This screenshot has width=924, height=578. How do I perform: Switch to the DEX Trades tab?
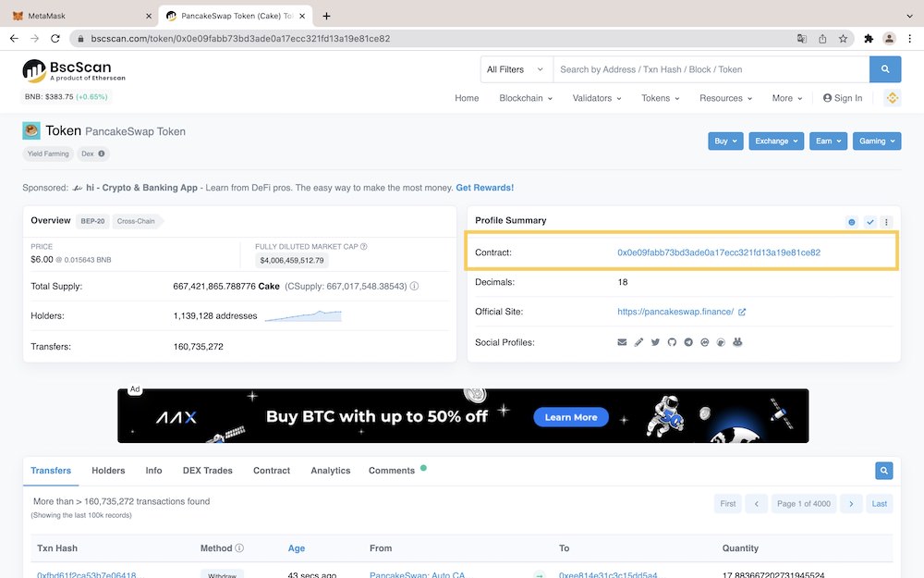point(208,471)
